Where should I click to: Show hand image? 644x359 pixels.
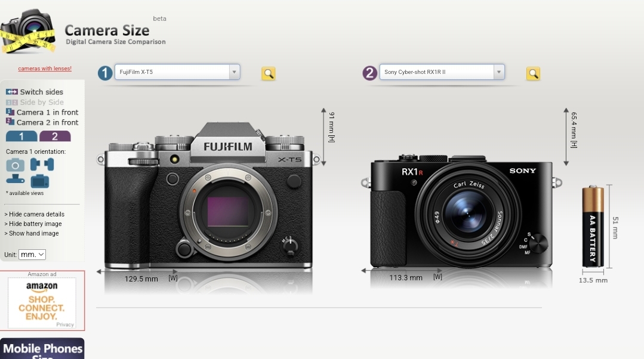[32, 233]
